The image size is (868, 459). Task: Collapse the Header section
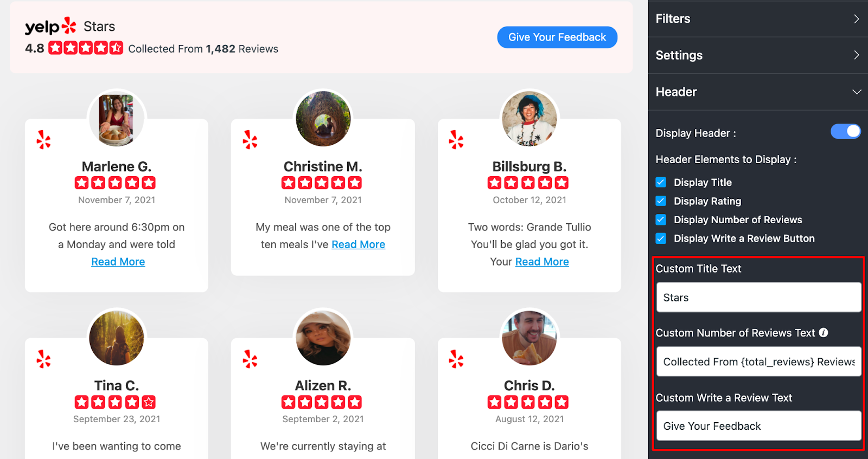[x=758, y=92]
